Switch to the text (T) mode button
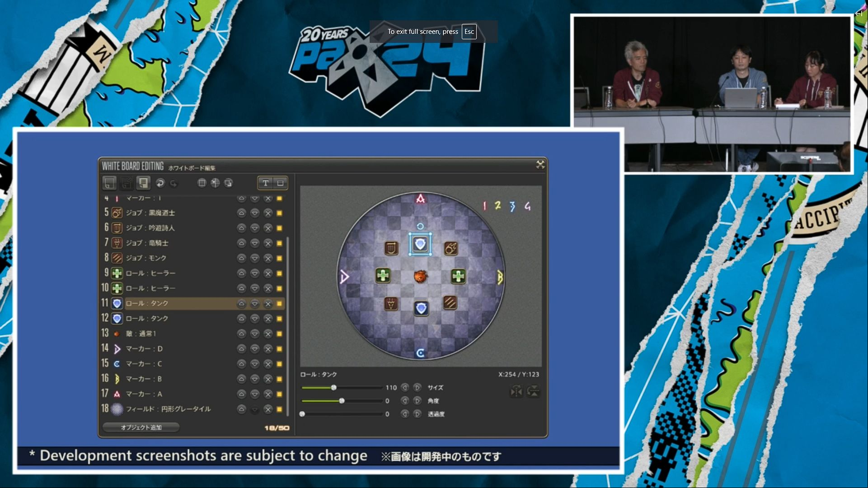This screenshot has height=488, width=868. [266, 183]
